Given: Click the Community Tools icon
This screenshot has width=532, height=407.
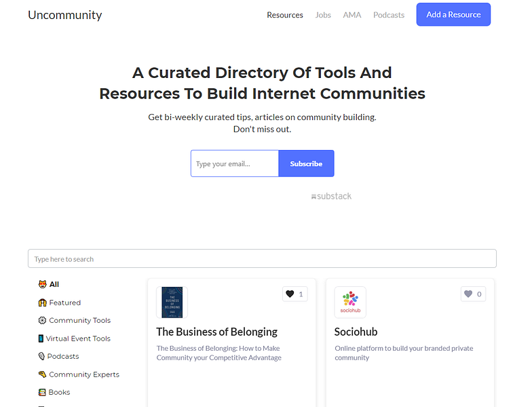Looking at the screenshot, I should (42, 320).
